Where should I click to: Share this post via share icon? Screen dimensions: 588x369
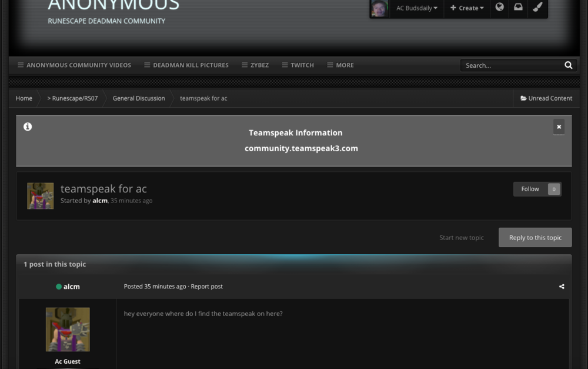click(562, 287)
